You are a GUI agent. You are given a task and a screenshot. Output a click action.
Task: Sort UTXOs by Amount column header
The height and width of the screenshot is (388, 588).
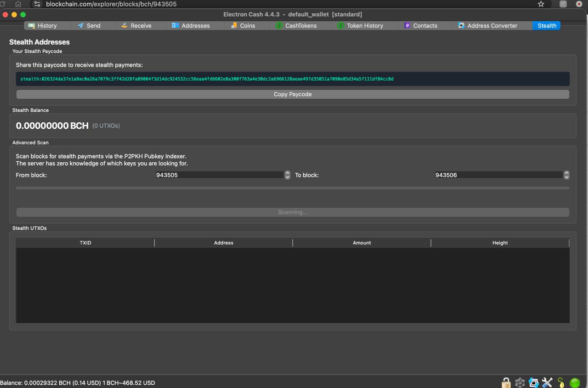362,243
